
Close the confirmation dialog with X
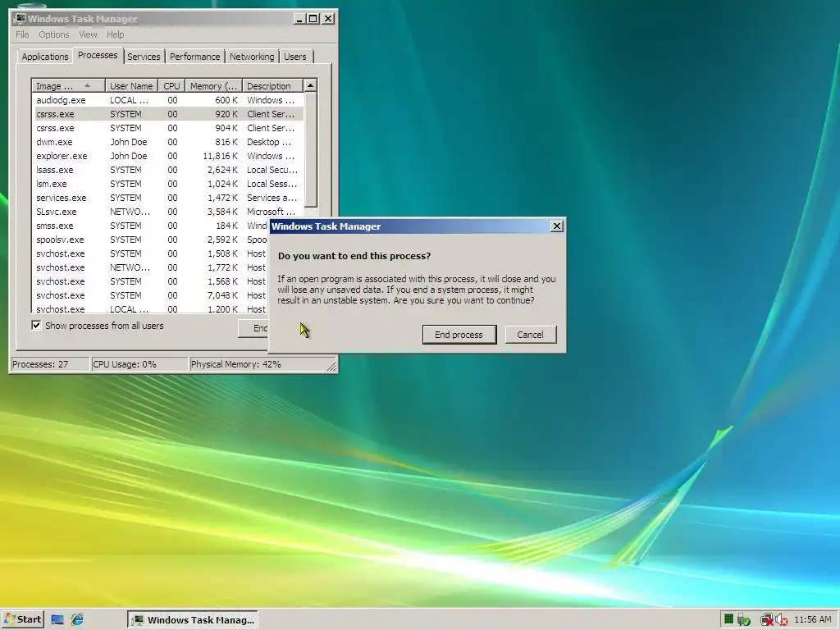[557, 226]
